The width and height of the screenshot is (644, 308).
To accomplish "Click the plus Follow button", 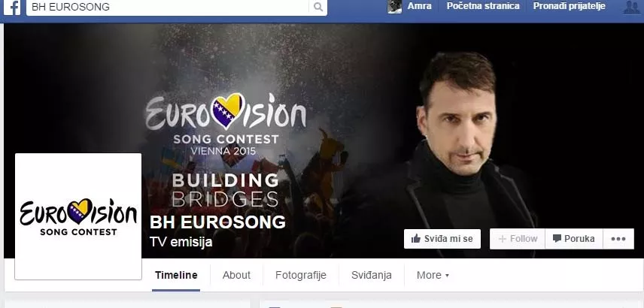I will (518, 239).
